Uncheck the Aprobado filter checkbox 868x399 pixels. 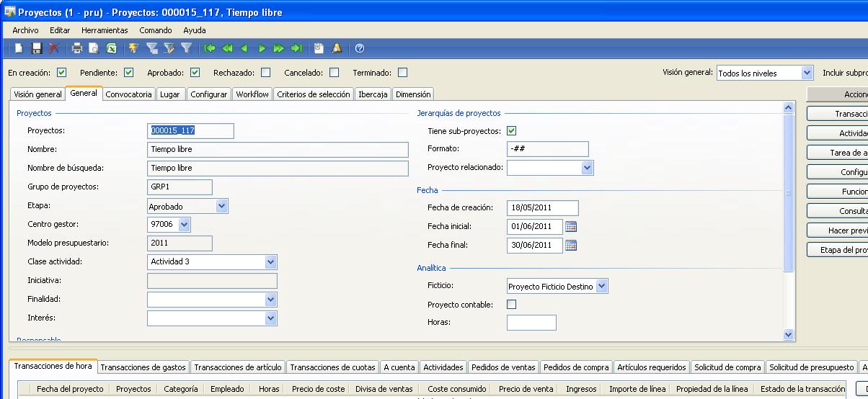pyautogui.click(x=195, y=72)
